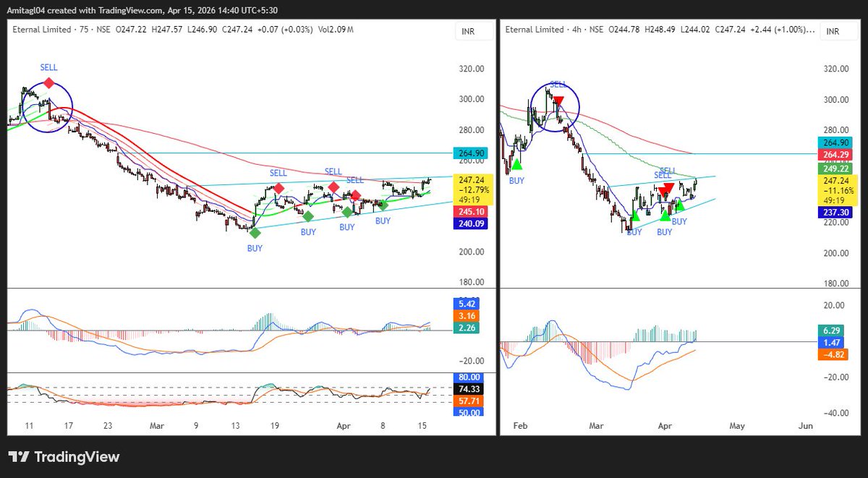The width and height of the screenshot is (868, 478).
Task: Click the SELL text above the left chart's blue circle
Action: point(48,67)
